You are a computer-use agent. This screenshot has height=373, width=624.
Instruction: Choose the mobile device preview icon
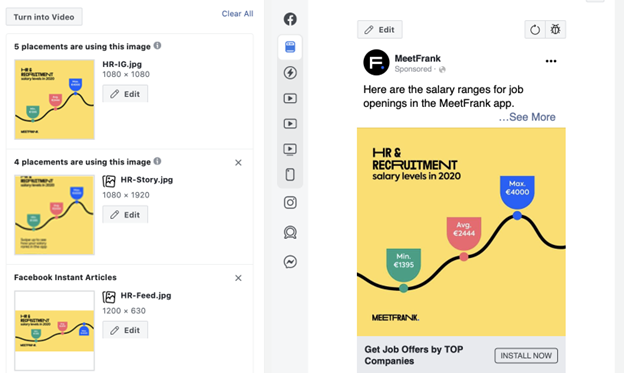[290, 174]
